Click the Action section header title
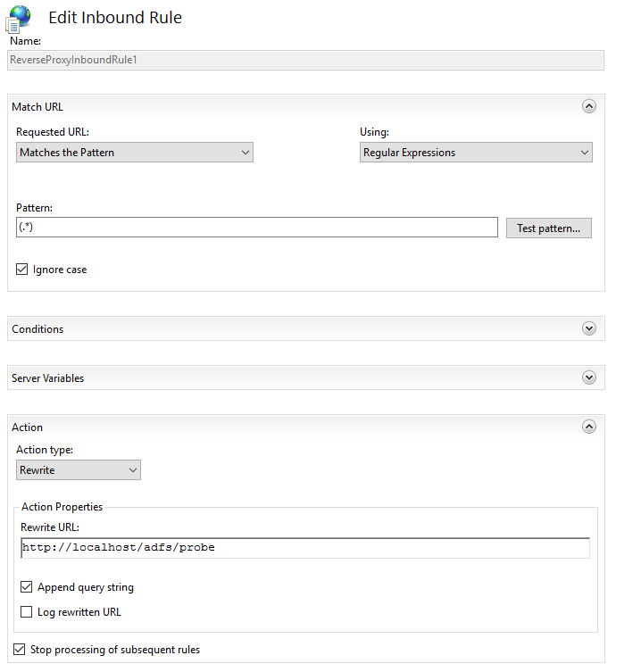The width and height of the screenshot is (641, 672). [x=28, y=427]
